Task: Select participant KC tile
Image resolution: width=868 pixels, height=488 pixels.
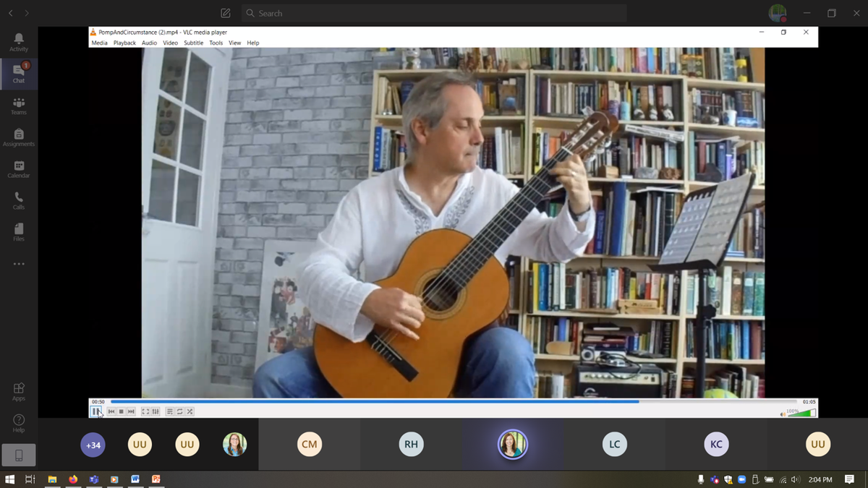Action: (716, 445)
